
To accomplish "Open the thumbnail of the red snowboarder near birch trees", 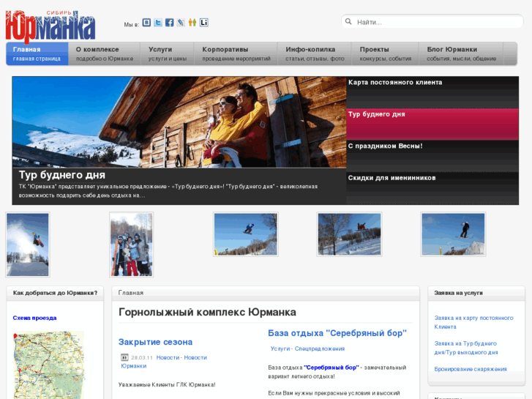I will pos(350,234).
